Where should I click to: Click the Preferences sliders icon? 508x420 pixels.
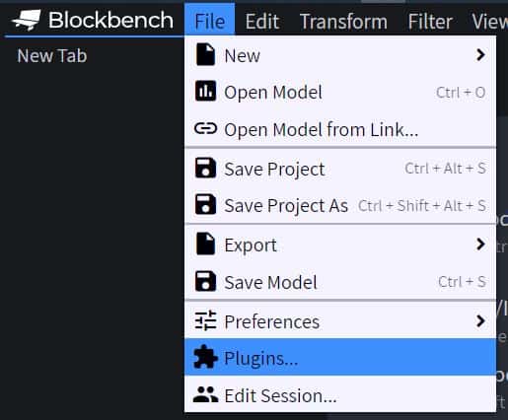point(205,320)
